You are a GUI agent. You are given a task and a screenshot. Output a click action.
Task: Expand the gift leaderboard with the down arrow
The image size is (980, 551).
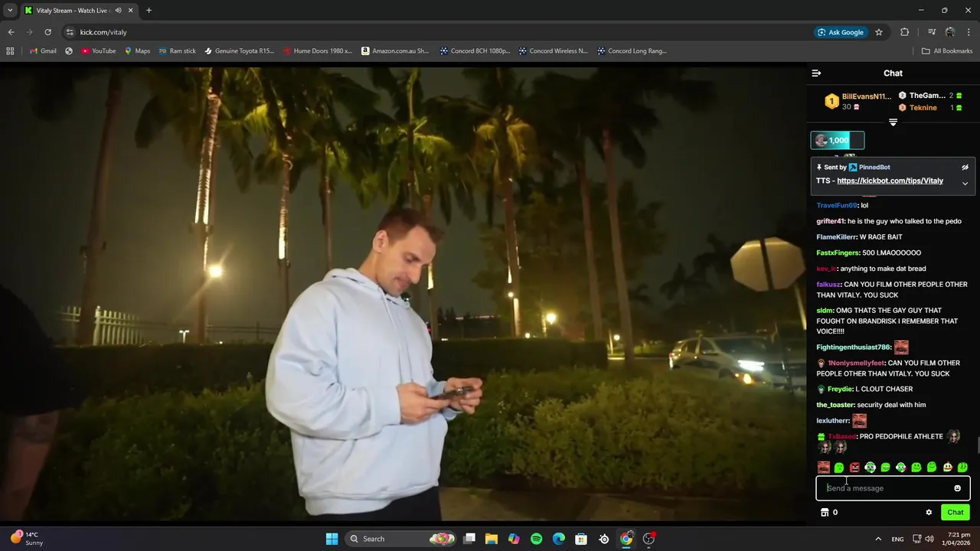tap(893, 122)
